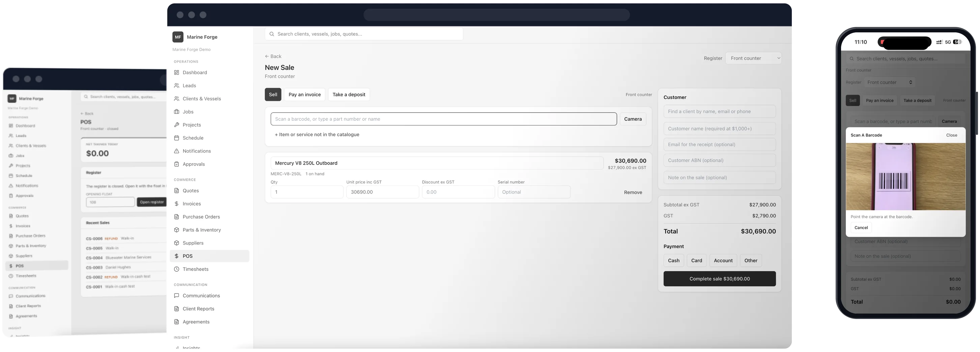Screen dimensions: 980x352
Task: Open Quotes document icon in sidebar
Action: pyautogui.click(x=176, y=190)
